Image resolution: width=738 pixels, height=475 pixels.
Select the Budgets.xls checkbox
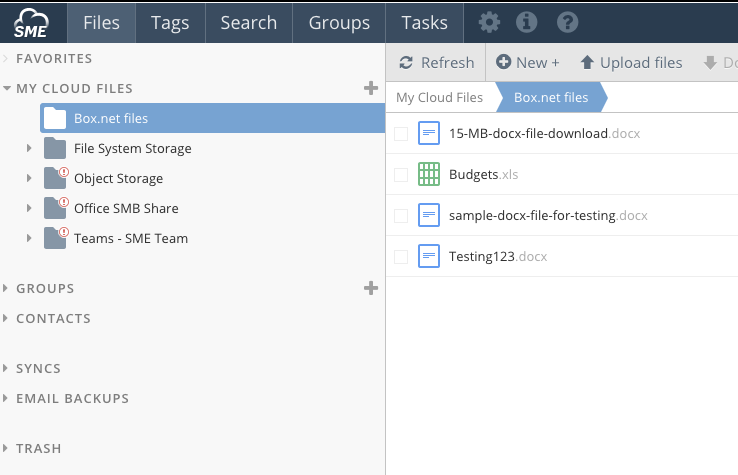click(401, 175)
